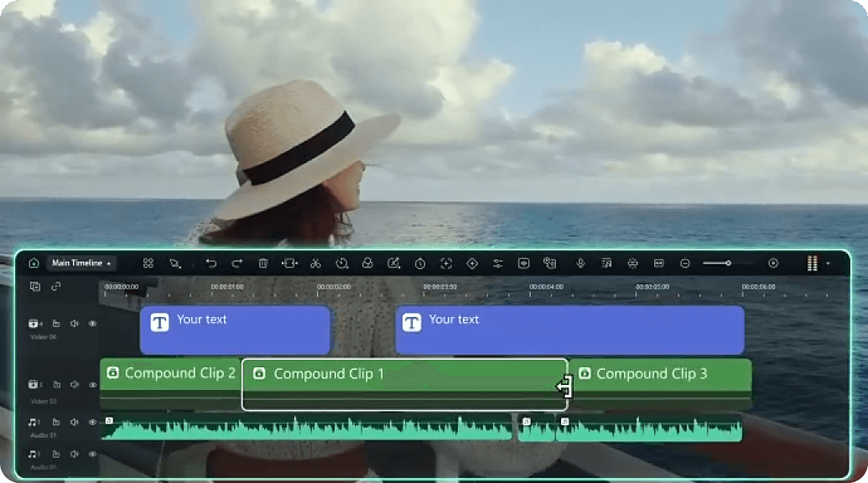Lock the Video 03 track

(56, 385)
